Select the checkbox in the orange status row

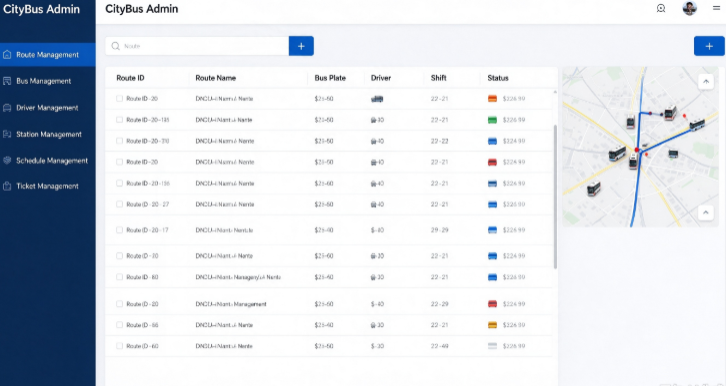point(119,99)
